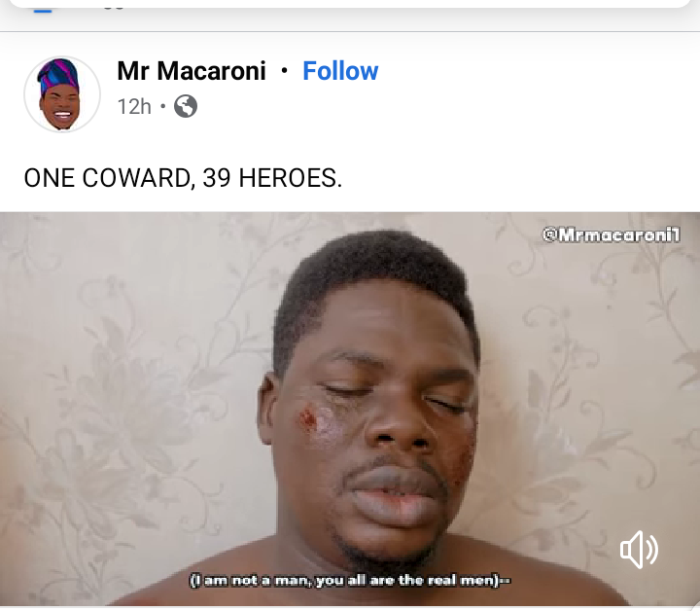Image resolution: width=700 pixels, height=611 pixels.
Task: Follow Mr Macaroni
Action: tap(340, 71)
